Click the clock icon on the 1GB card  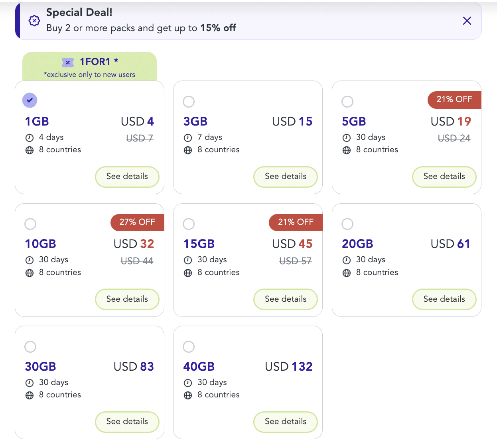[x=29, y=137]
